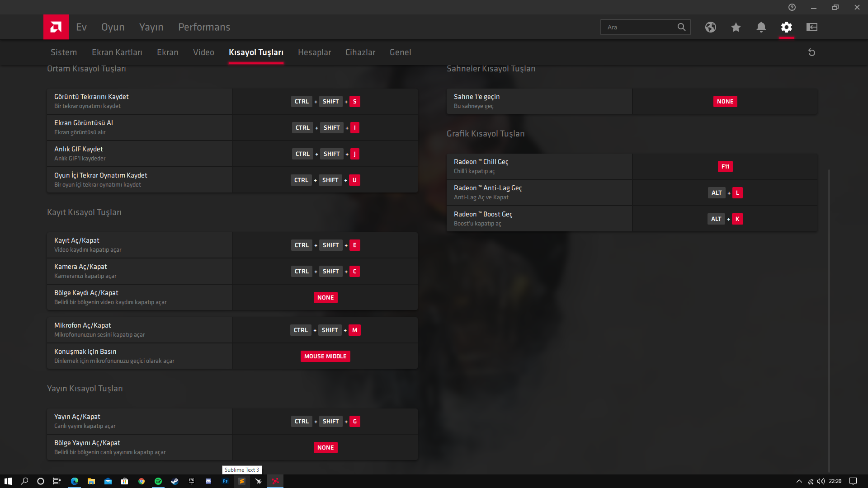Switch to the Ekran Kartları tab

coord(117,52)
